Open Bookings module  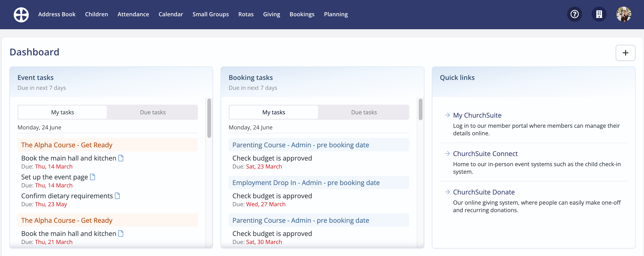pyautogui.click(x=302, y=14)
